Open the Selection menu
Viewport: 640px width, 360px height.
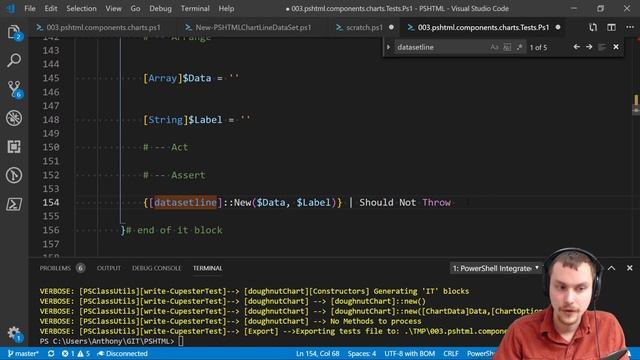click(81, 8)
